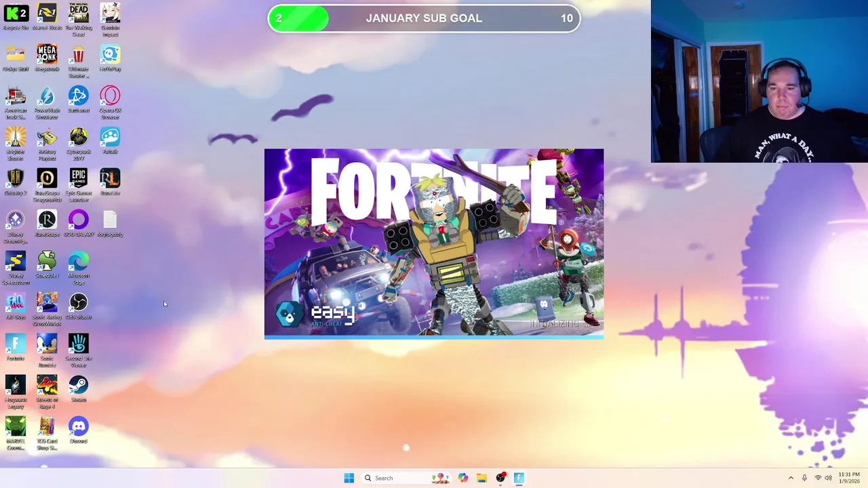Launch the Megabonk game icon
This screenshot has height=488, width=868.
point(47,59)
